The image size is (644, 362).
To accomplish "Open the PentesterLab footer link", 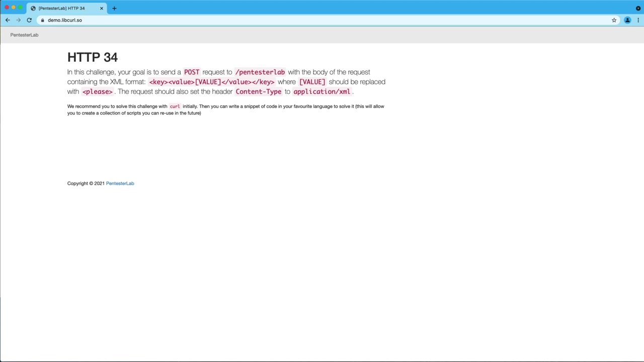I will pos(120,184).
